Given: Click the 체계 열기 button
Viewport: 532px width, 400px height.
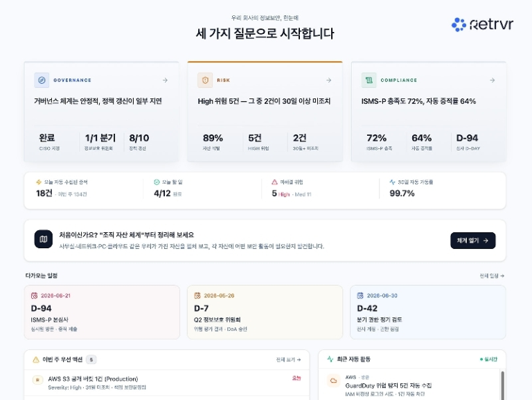Looking at the screenshot, I should point(472,241).
